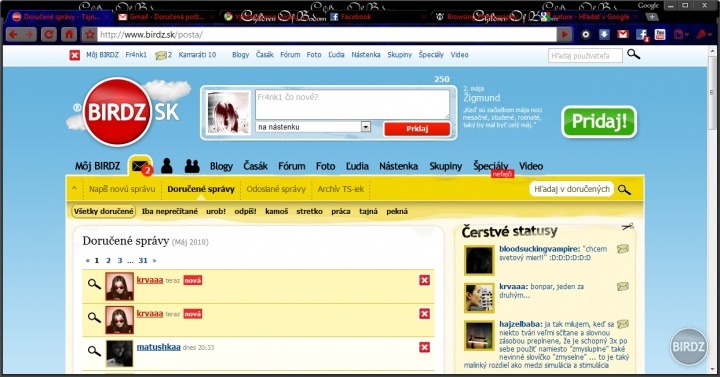Open the messages envelope icon with badge
Screen dimensions: 720x377
(141, 166)
